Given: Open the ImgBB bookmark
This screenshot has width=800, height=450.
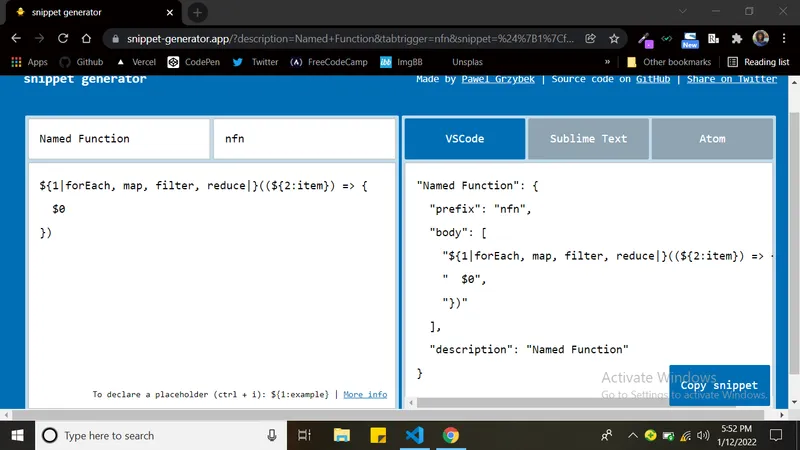Looking at the screenshot, I should [402, 62].
